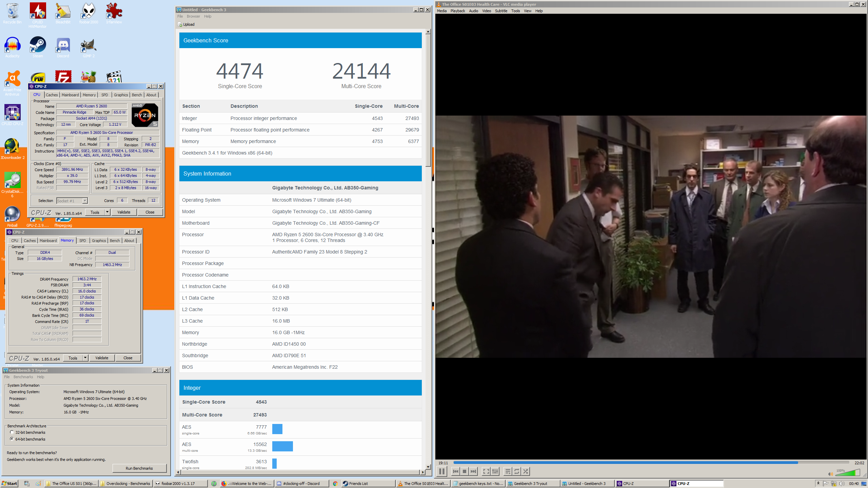Skip to next media in VLC
Image resolution: width=868 pixels, height=488 pixels.
coord(473,471)
